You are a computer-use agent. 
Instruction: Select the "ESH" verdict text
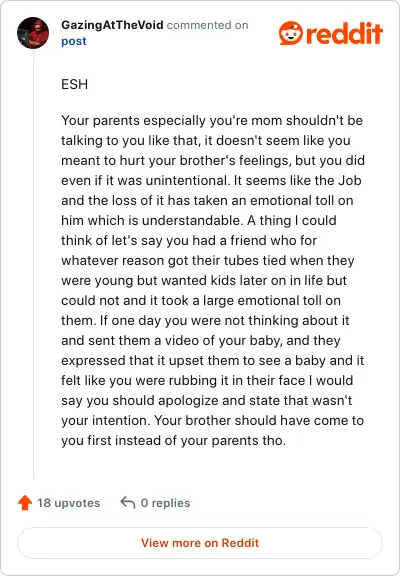pyautogui.click(x=75, y=84)
